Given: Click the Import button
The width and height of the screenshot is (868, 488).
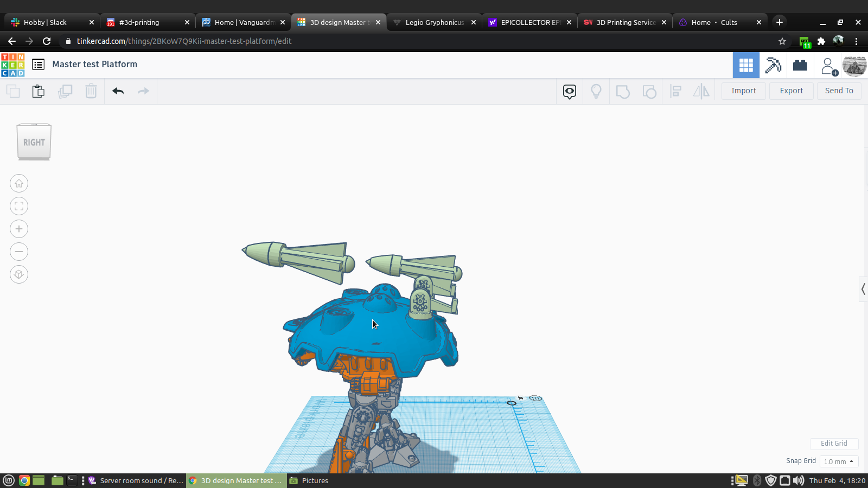Looking at the screenshot, I should [x=744, y=91].
